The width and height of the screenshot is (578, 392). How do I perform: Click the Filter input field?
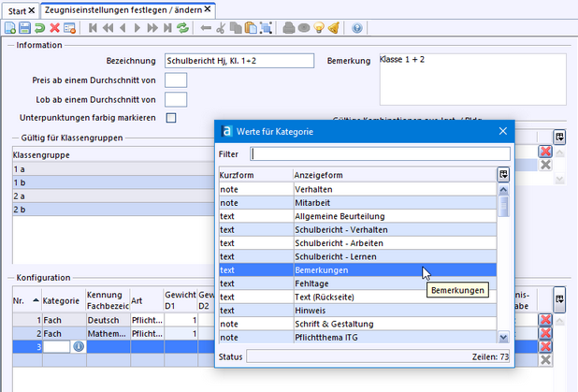(380, 154)
